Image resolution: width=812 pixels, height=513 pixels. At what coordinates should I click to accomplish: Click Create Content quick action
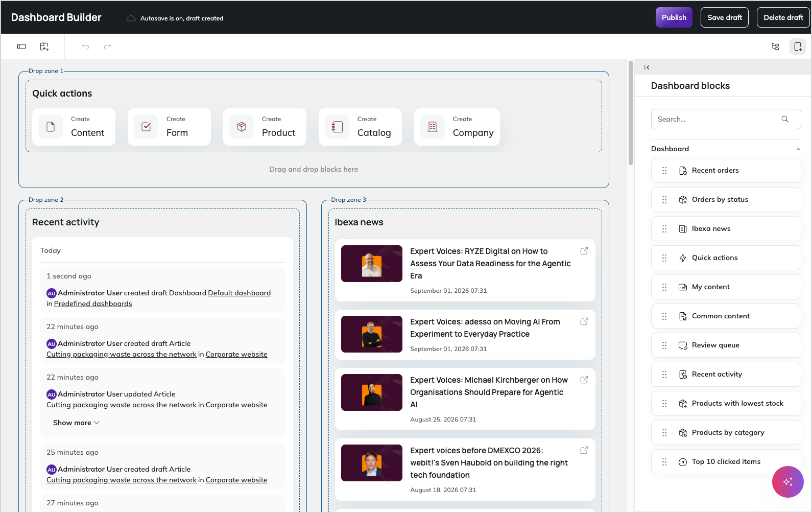click(x=74, y=127)
